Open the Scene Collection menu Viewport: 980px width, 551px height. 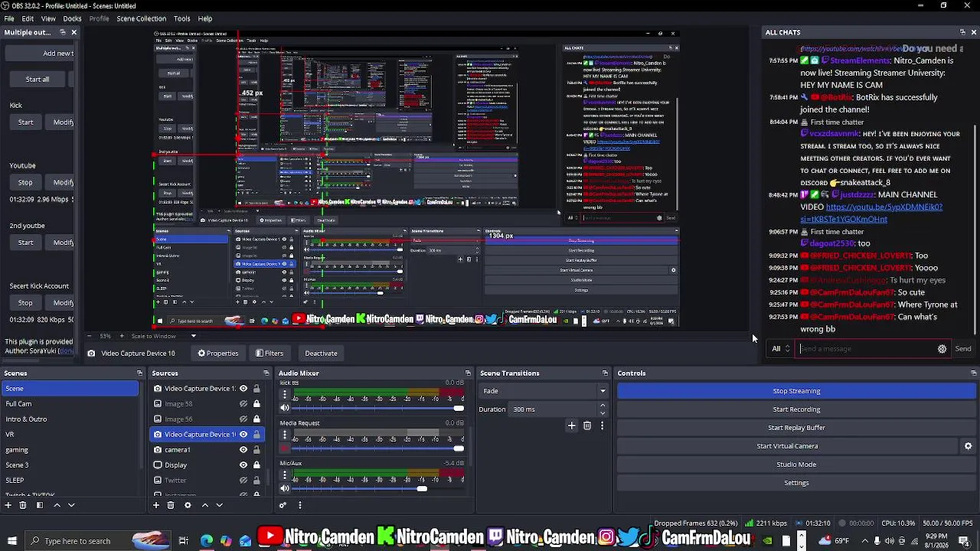click(141, 18)
